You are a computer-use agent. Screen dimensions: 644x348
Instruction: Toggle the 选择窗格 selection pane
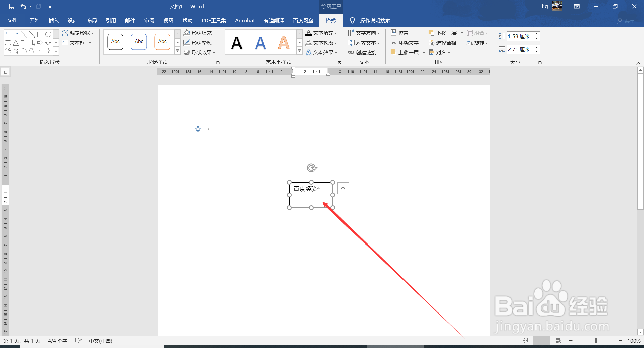pos(443,43)
